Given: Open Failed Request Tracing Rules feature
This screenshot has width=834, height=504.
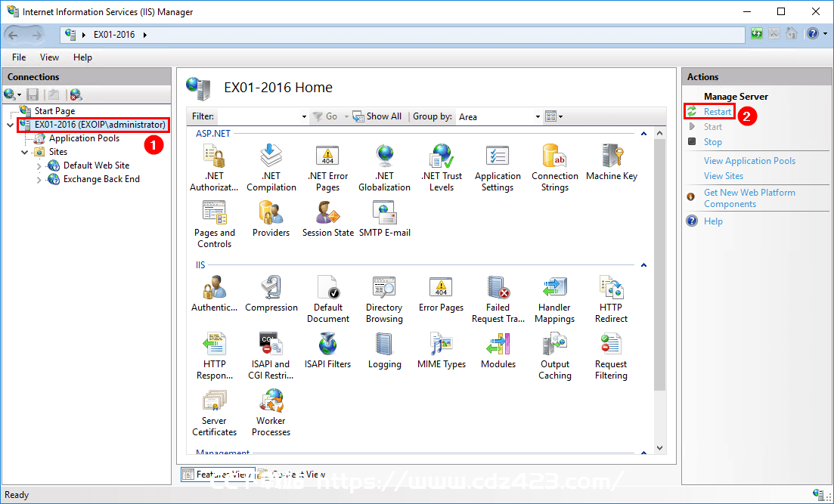Looking at the screenshot, I should [x=498, y=299].
